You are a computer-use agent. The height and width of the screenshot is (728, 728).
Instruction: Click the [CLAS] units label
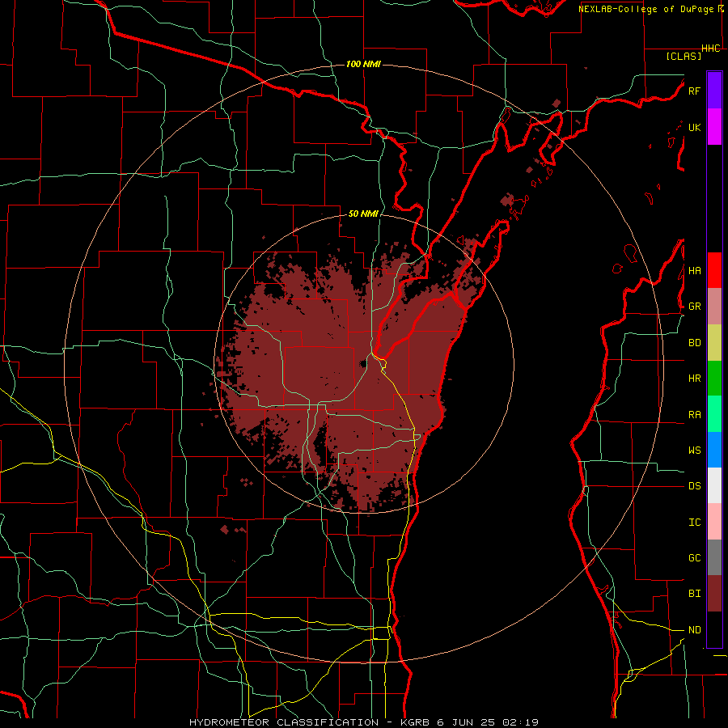tap(684, 56)
